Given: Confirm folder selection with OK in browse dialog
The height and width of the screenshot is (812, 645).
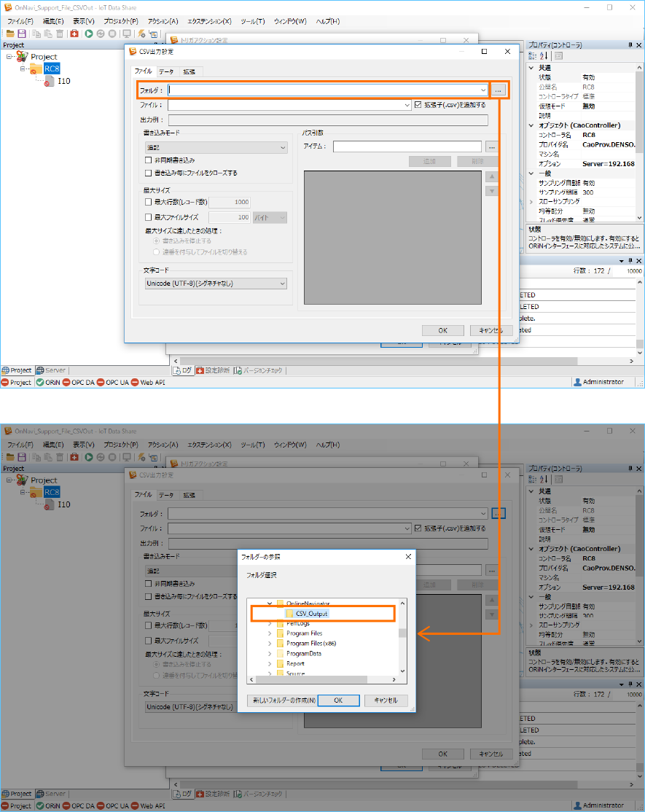Looking at the screenshot, I should coord(338,700).
